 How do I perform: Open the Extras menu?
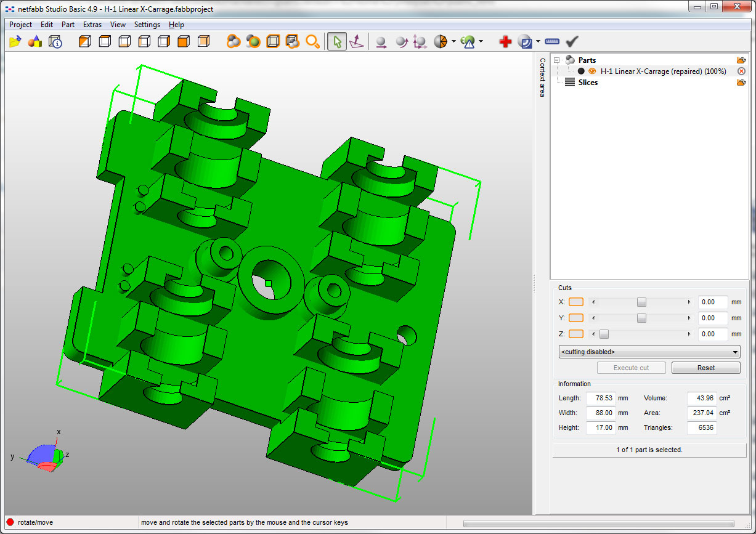tap(92, 25)
